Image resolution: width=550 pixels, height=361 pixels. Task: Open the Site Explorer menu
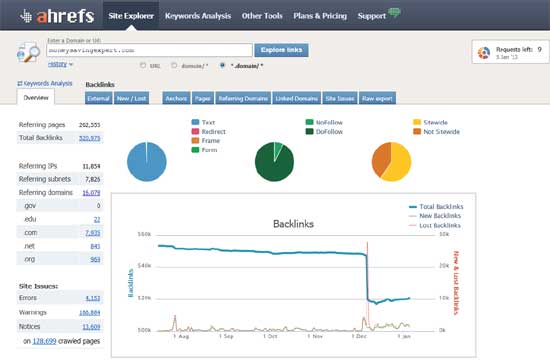tap(131, 16)
